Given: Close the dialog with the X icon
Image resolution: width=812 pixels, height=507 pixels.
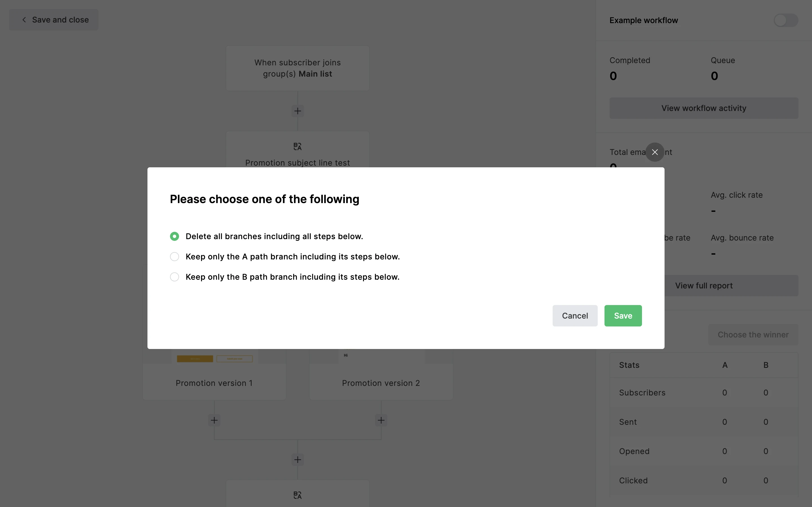Looking at the screenshot, I should point(655,152).
